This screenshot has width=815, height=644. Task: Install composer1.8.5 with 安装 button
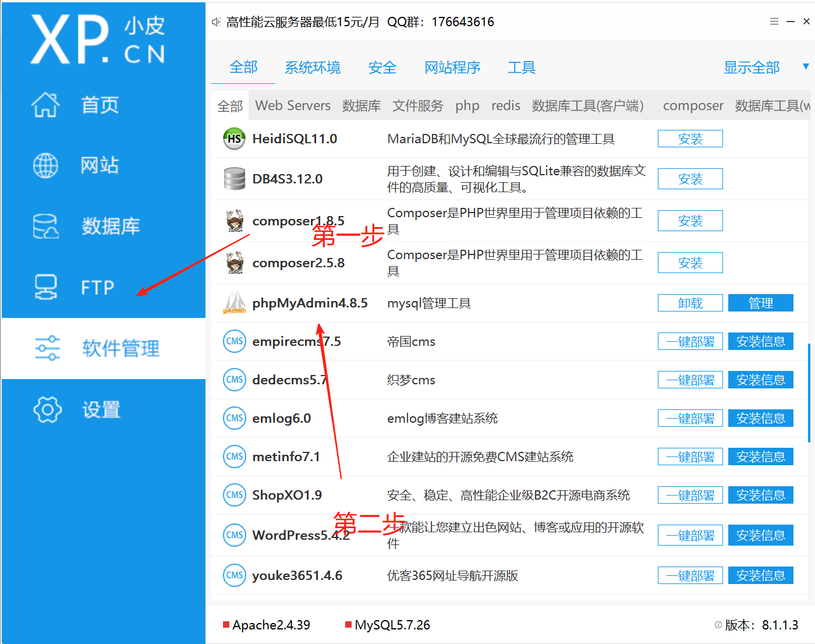click(690, 221)
